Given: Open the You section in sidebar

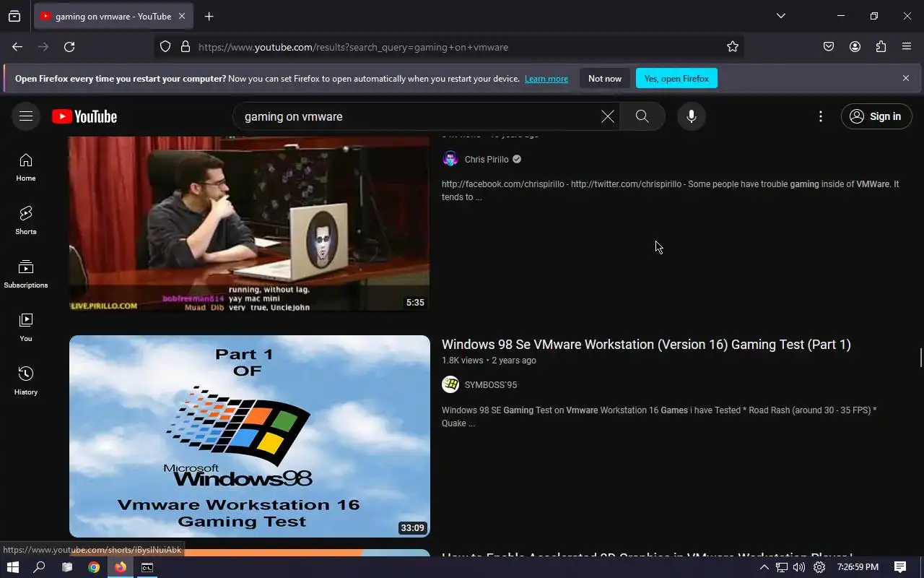Looking at the screenshot, I should 26,327.
